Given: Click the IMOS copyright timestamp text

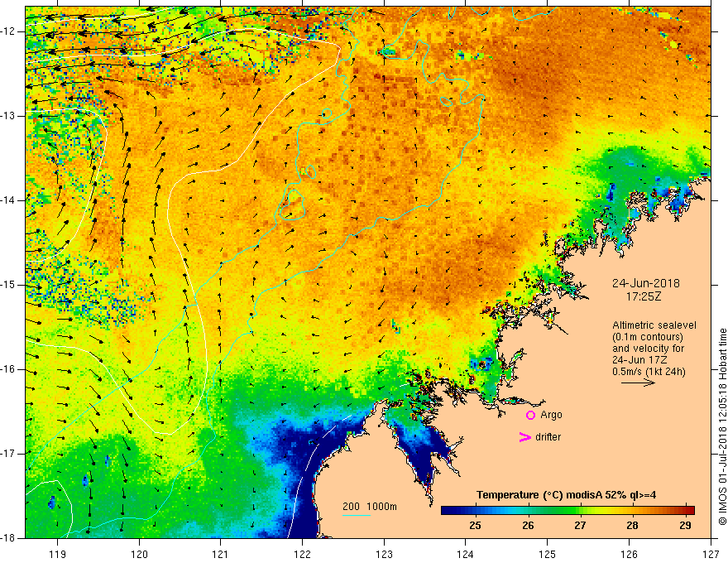Looking at the screenshot, I should (722, 428).
